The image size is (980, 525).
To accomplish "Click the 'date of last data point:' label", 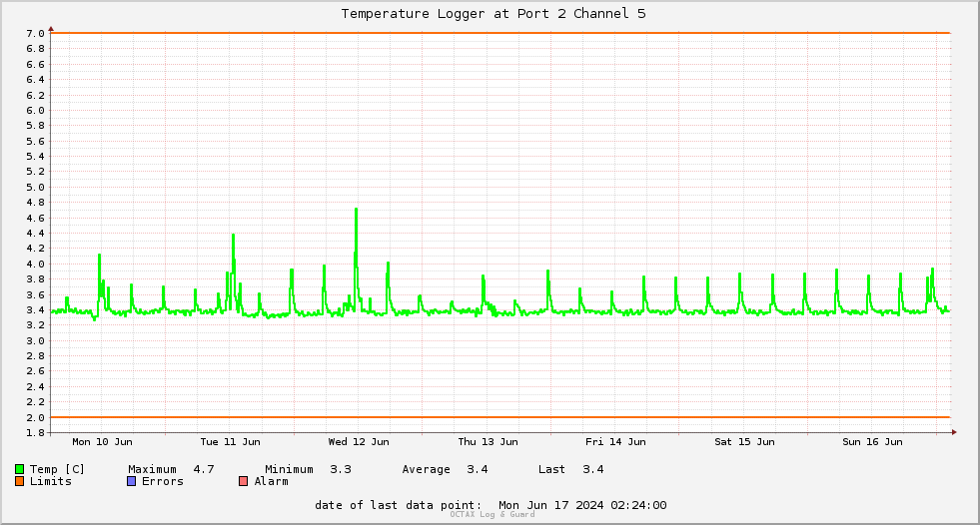I will 399,505.
